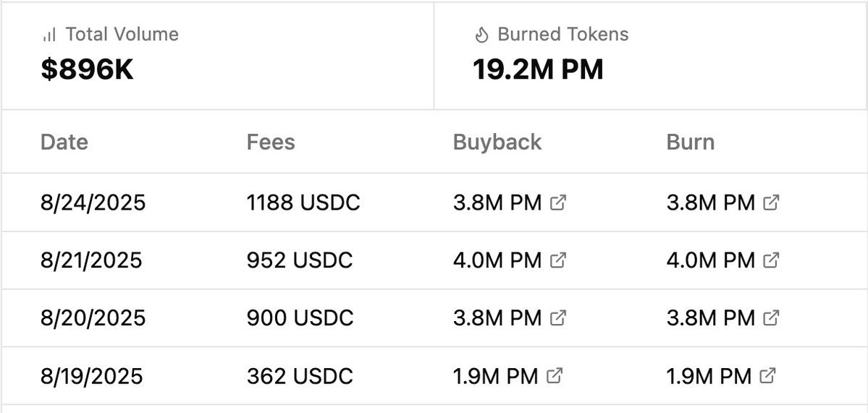
Task: Select the 8/19/2025 date cell
Action: point(92,376)
